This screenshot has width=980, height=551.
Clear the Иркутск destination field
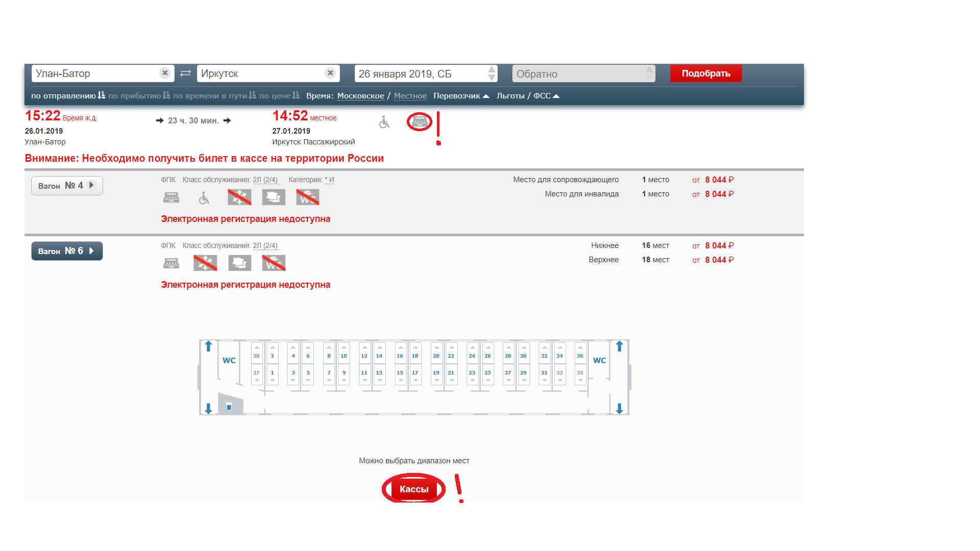pyautogui.click(x=330, y=73)
